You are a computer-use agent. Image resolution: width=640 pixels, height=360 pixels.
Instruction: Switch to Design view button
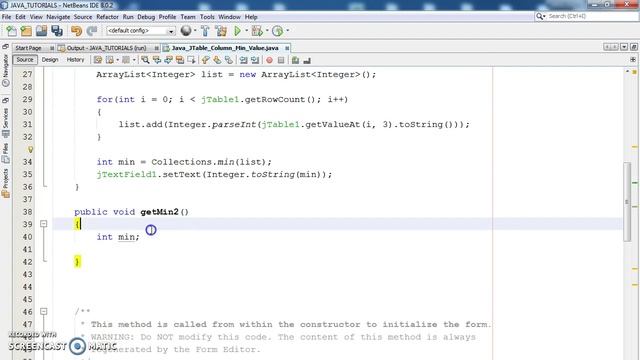50,60
